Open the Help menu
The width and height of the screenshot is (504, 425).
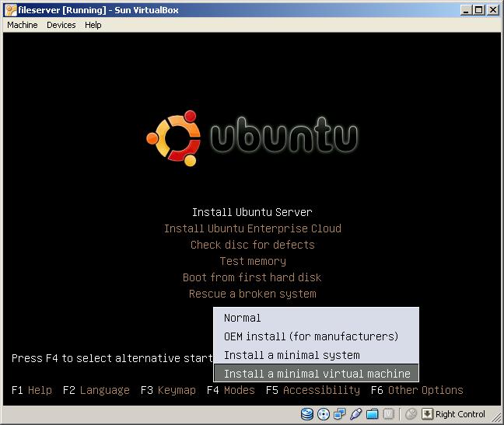[x=93, y=25]
